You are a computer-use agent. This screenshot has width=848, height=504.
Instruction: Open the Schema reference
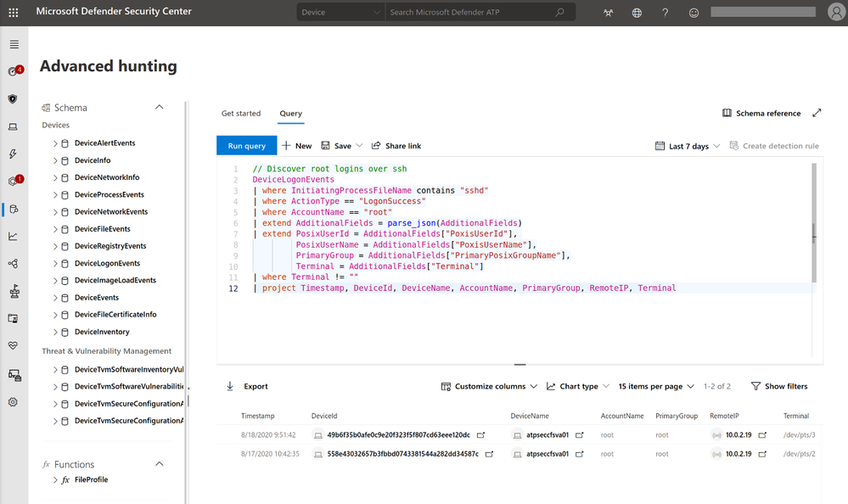(x=761, y=113)
